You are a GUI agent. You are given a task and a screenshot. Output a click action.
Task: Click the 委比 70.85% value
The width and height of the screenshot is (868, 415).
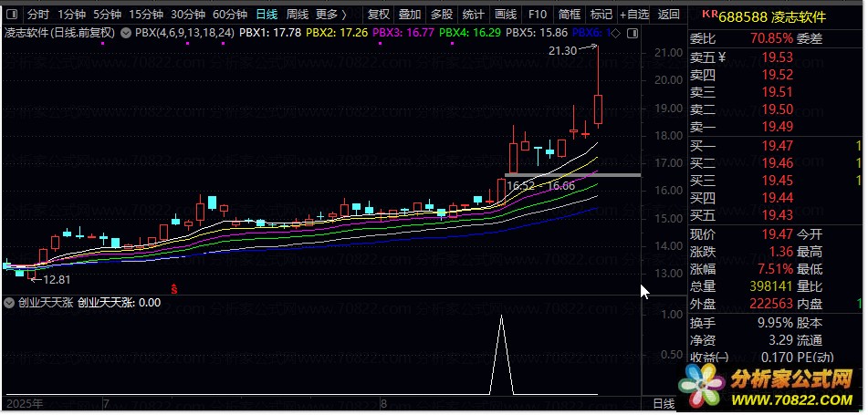[771, 38]
